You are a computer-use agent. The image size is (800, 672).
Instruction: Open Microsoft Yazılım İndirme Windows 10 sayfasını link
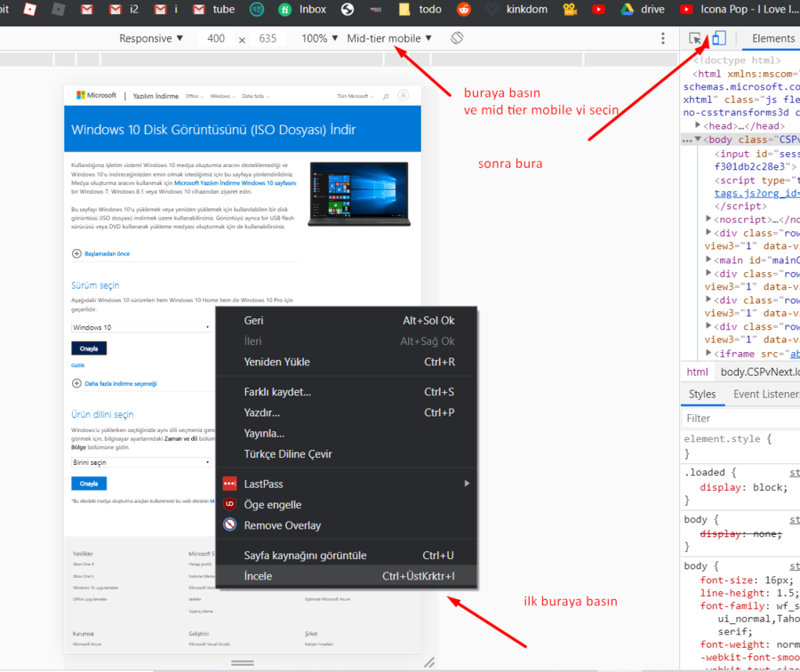[x=236, y=183]
